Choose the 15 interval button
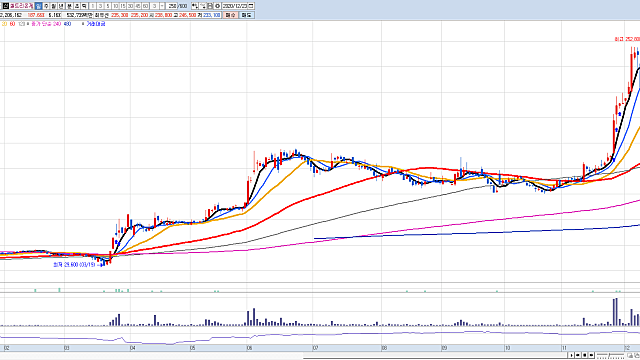Viewport: 640px width, 360px height. 123,6
